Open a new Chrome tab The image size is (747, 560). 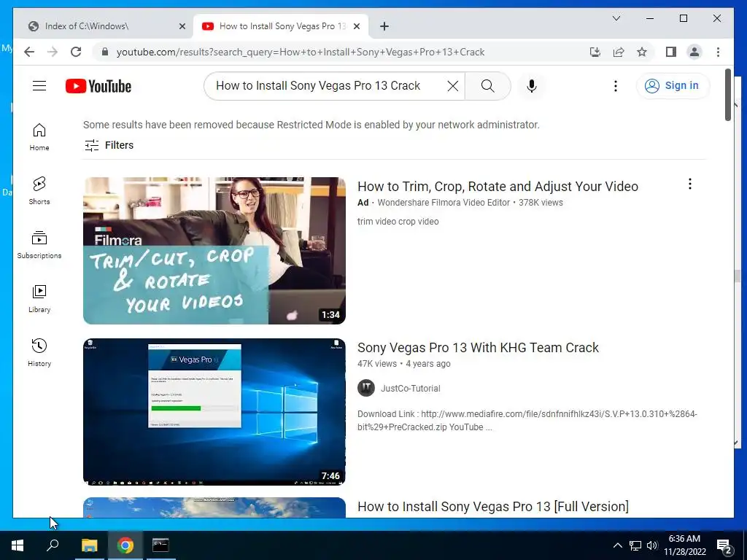pos(384,26)
